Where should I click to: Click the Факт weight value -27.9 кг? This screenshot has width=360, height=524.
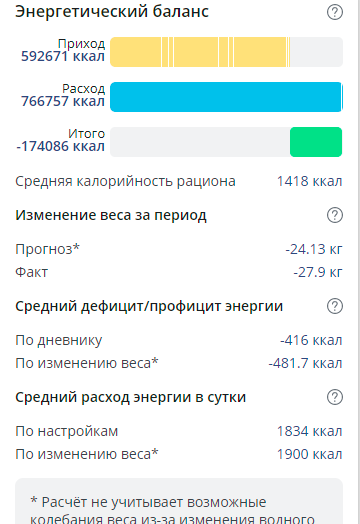(x=318, y=272)
